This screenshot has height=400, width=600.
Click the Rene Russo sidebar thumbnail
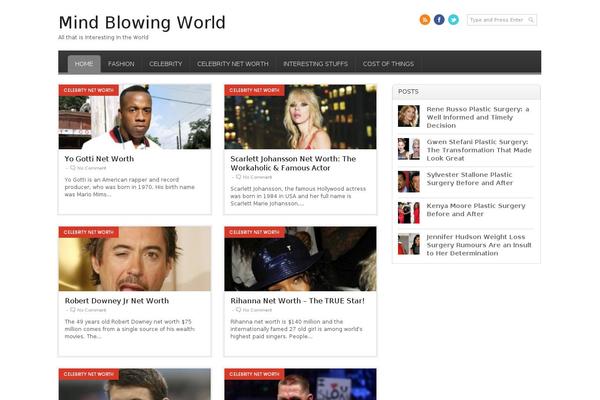pyautogui.click(x=409, y=116)
